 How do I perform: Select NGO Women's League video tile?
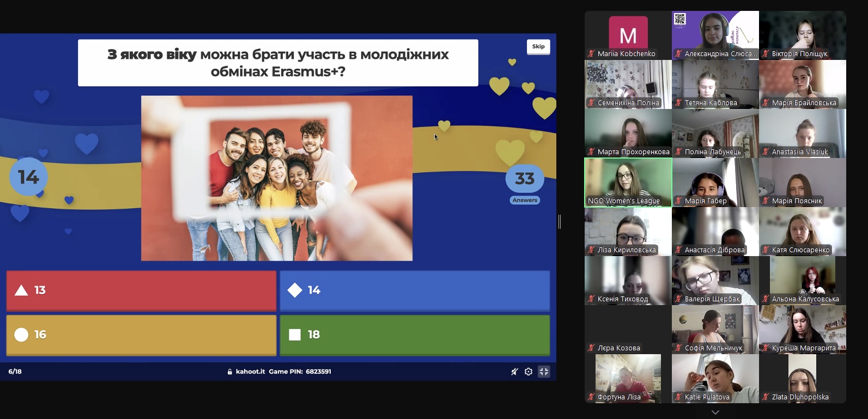coord(628,182)
